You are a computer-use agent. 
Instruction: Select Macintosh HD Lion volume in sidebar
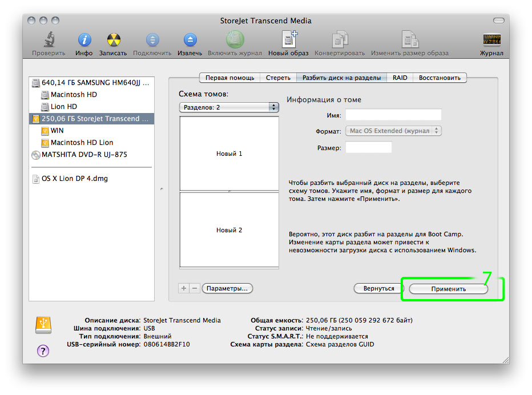click(x=82, y=143)
